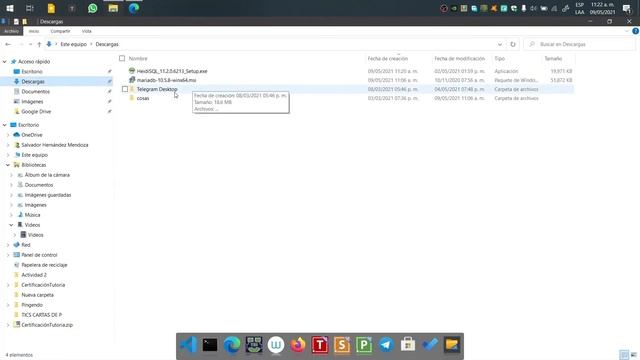This screenshot has height=360, width=640.
Task: Open the help question mark icon
Action: pos(635,31)
